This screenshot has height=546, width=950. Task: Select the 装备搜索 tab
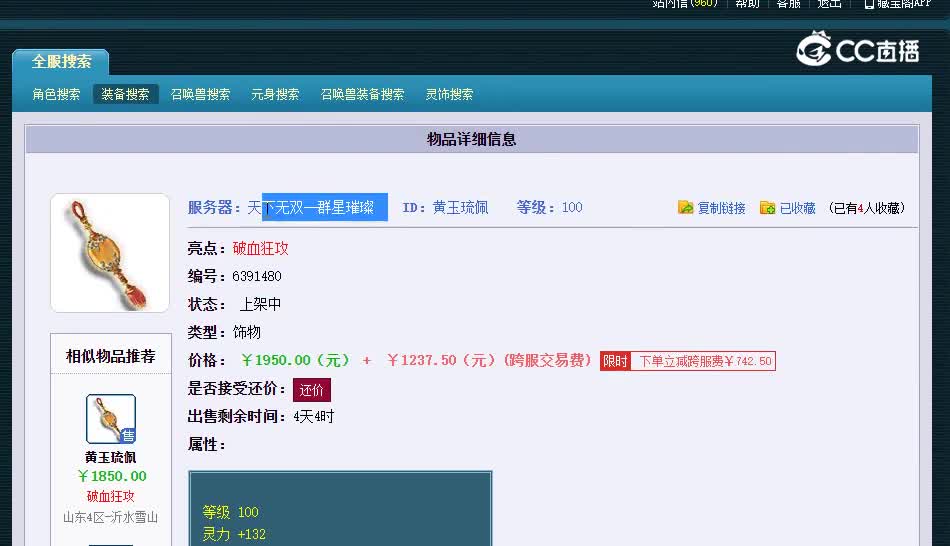(x=125, y=95)
